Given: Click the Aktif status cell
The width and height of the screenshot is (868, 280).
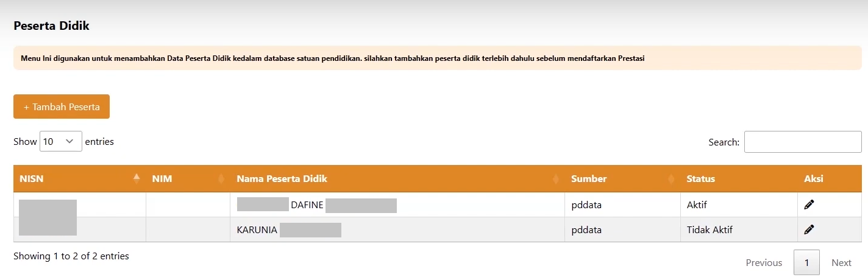Looking at the screenshot, I should pos(697,205).
